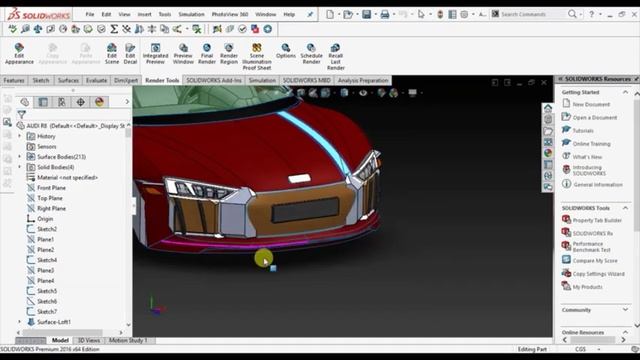Open the ConfigurationManager tab icon
The image size is (640, 360).
62,102
